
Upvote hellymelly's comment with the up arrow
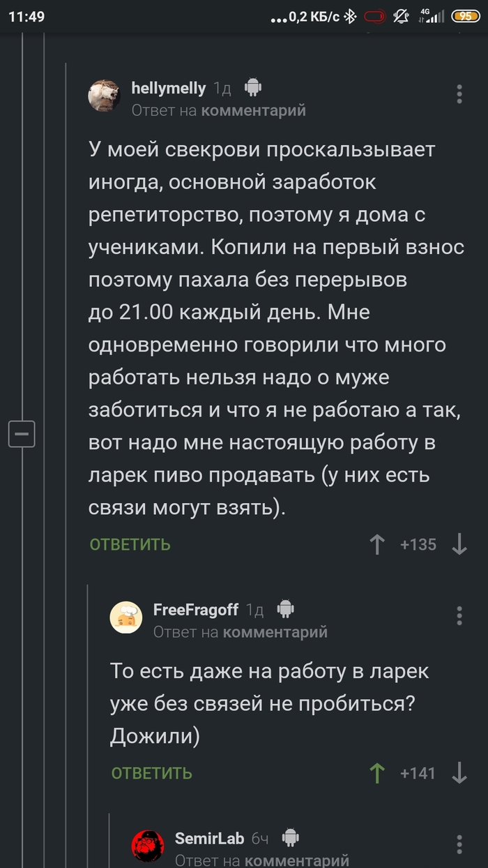pyautogui.click(x=376, y=544)
